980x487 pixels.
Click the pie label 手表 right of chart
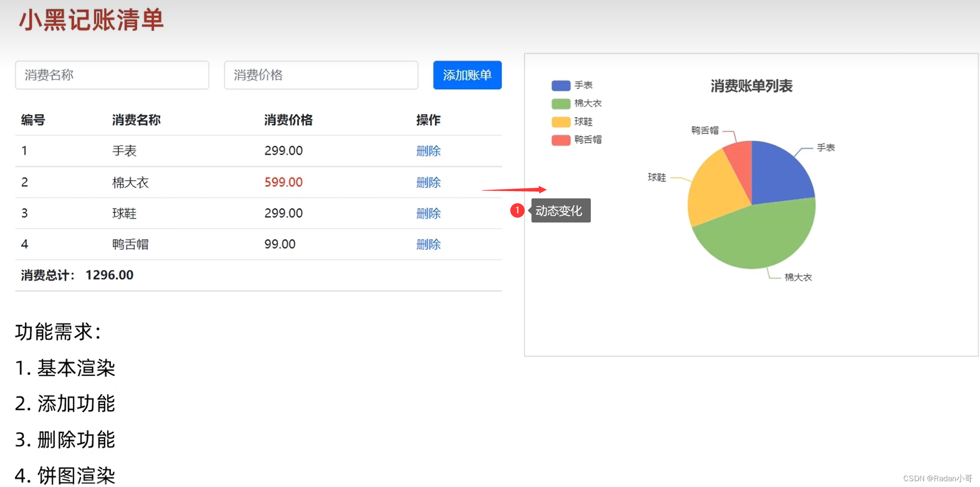click(x=826, y=148)
